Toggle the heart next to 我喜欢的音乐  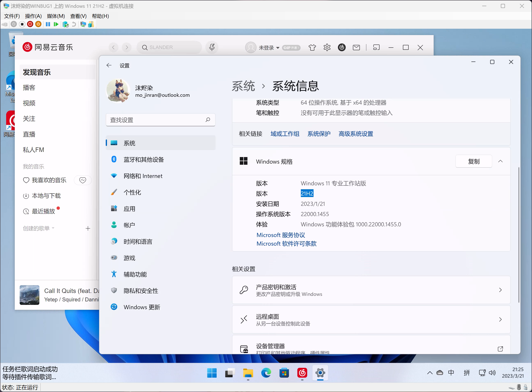tap(83, 180)
